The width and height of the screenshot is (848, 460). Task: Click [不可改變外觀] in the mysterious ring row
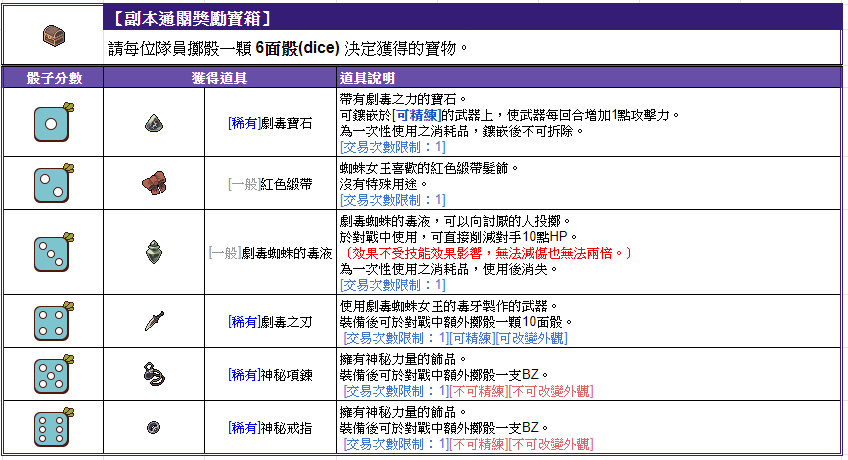coord(551,444)
